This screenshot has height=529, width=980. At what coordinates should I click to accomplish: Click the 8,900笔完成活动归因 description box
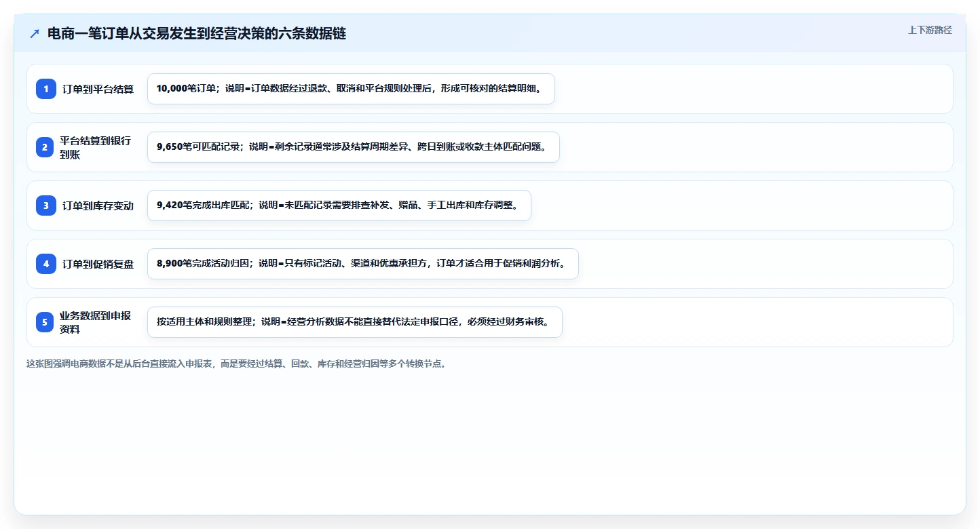363,264
